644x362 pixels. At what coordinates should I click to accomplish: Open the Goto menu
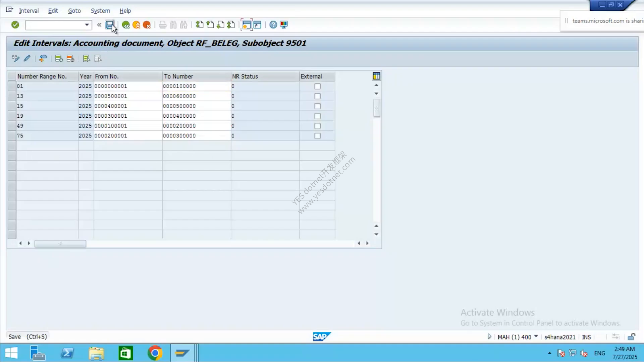(74, 11)
